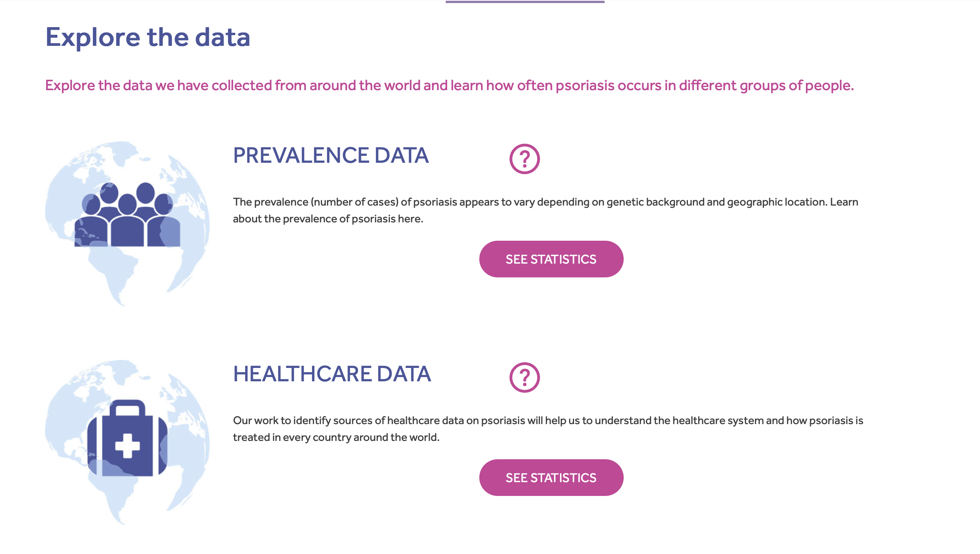Select the Prevalence Data heading
This screenshot has height=554, width=980.
331,156
